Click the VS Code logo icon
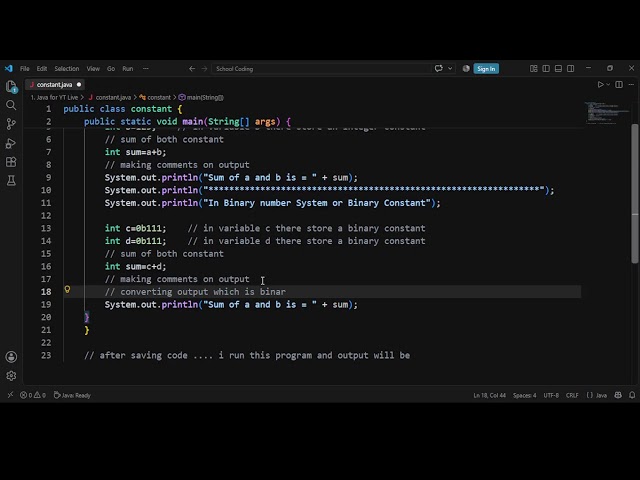 point(9,69)
